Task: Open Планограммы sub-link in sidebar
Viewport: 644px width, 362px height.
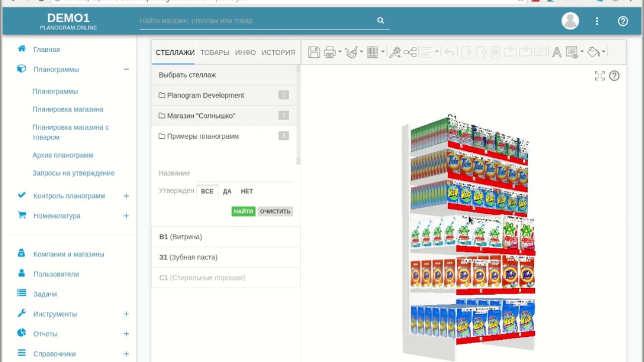Action: pos(55,92)
